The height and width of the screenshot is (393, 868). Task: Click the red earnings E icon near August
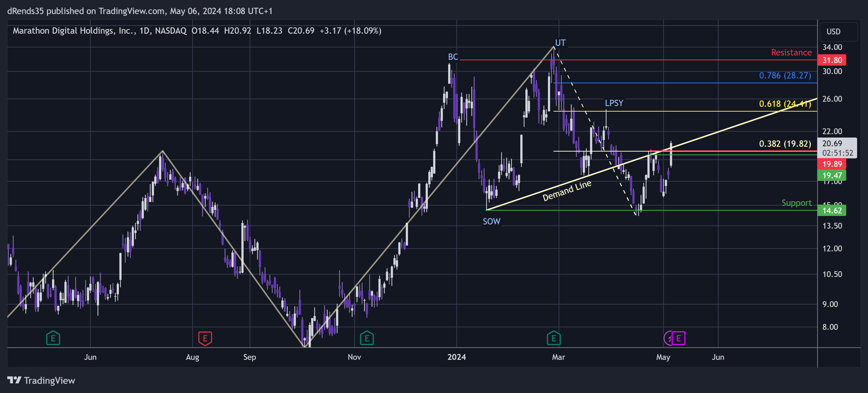pos(205,338)
